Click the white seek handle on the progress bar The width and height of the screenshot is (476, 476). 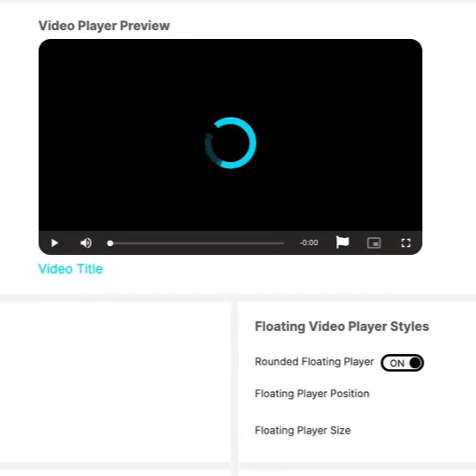111,243
